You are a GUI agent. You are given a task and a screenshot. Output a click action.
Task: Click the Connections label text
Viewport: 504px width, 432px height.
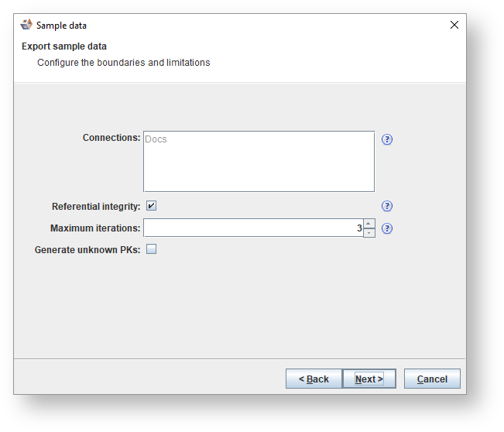(x=111, y=138)
